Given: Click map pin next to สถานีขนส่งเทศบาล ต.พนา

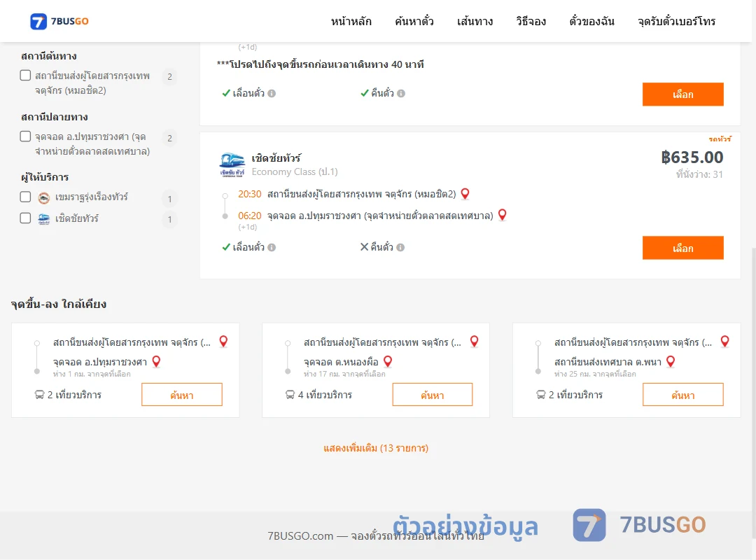Looking at the screenshot, I should point(670,361).
